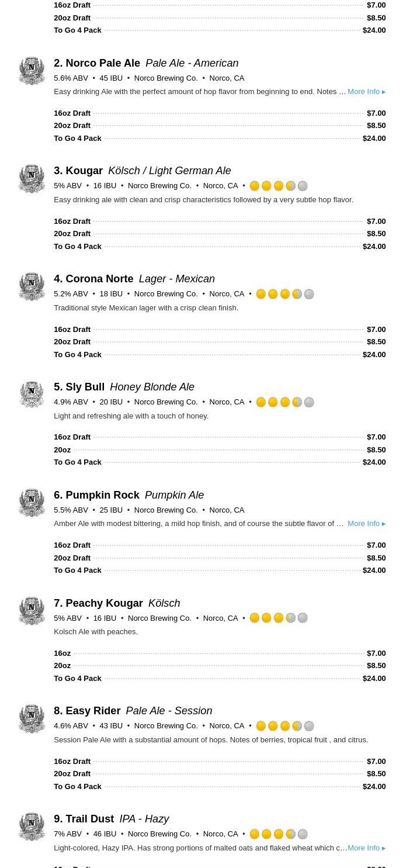The width and height of the screenshot is (403, 868).
Task: Click the brewery logo next to Sly Bull
Action: (x=32, y=395)
